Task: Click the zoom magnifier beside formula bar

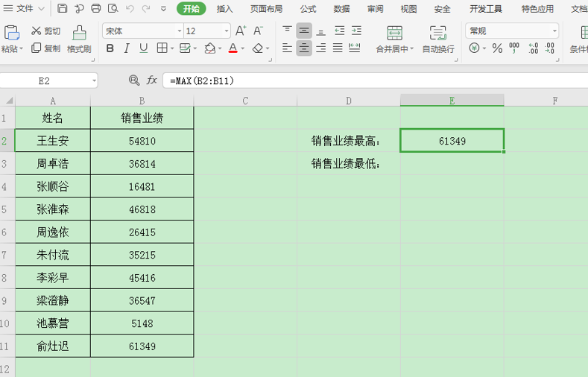Action: (x=134, y=80)
